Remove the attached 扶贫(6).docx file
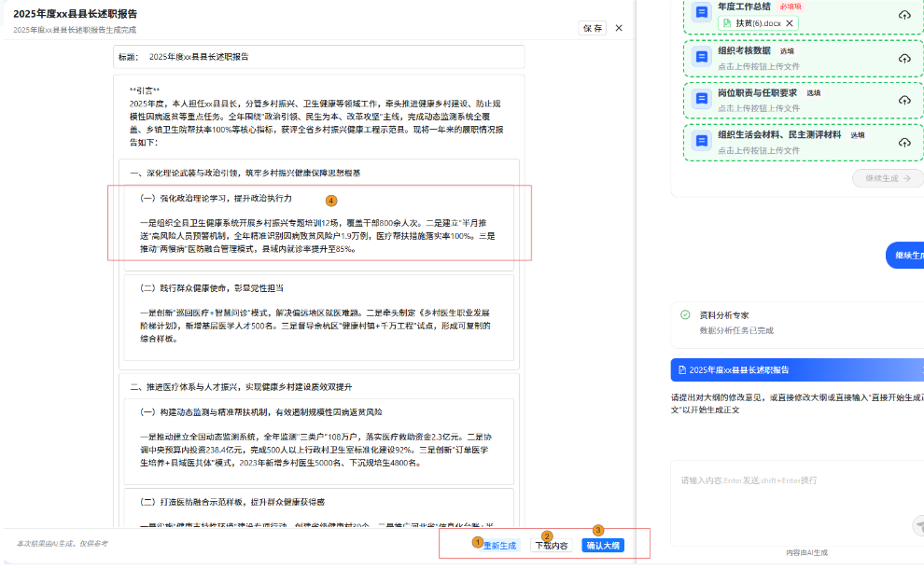Viewport: 924px width, 570px height. tap(789, 23)
